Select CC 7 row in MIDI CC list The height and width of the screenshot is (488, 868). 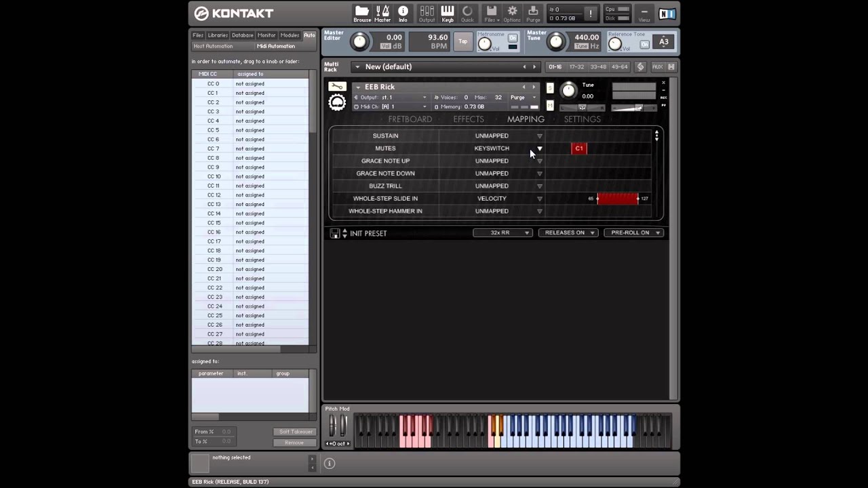250,148
